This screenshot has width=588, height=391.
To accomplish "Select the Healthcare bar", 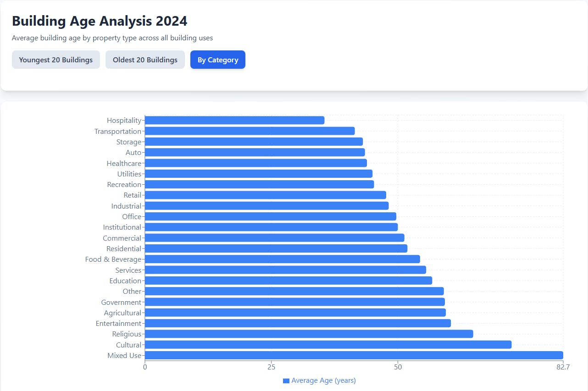I will (x=255, y=163).
